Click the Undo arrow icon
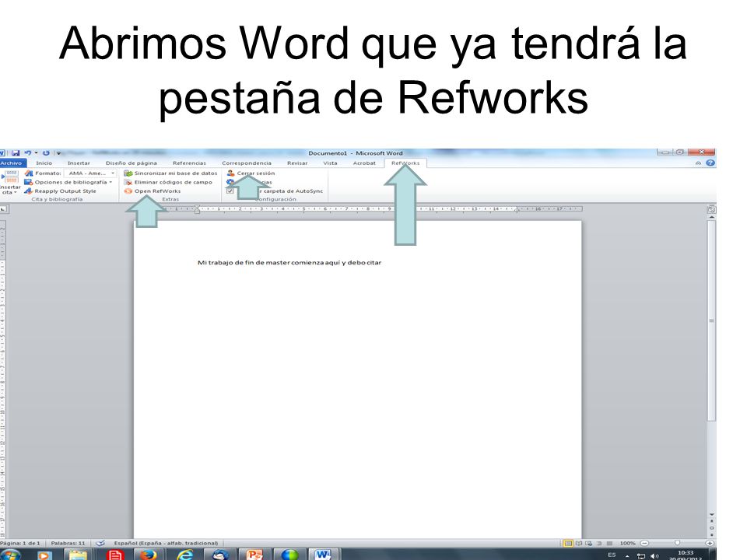The width and height of the screenshot is (747, 560). click(x=28, y=153)
